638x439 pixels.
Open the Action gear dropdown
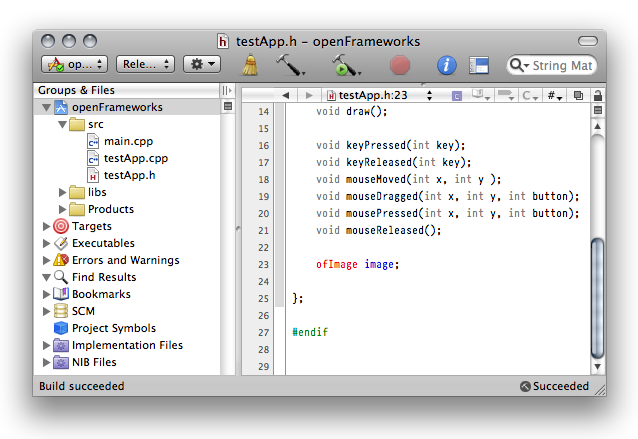(x=203, y=64)
